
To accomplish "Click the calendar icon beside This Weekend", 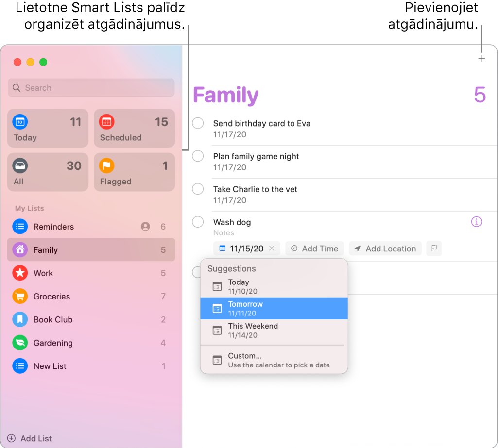I will (217, 331).
